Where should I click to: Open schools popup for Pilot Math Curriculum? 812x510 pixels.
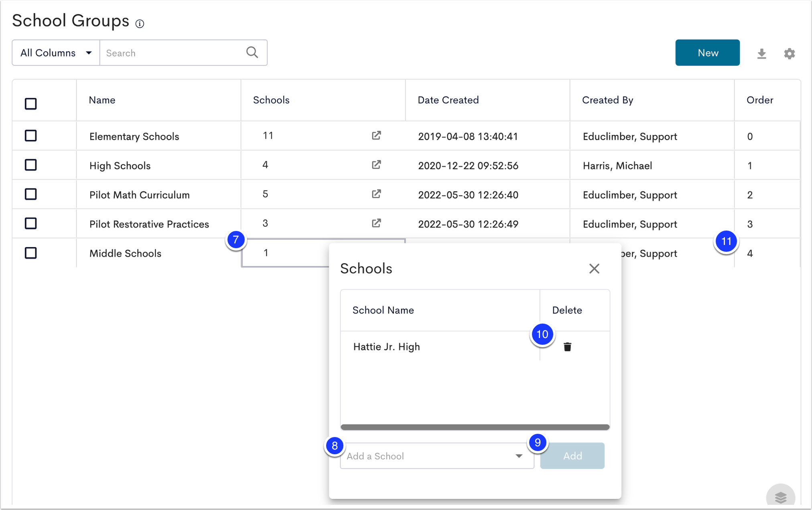[376, 194]
